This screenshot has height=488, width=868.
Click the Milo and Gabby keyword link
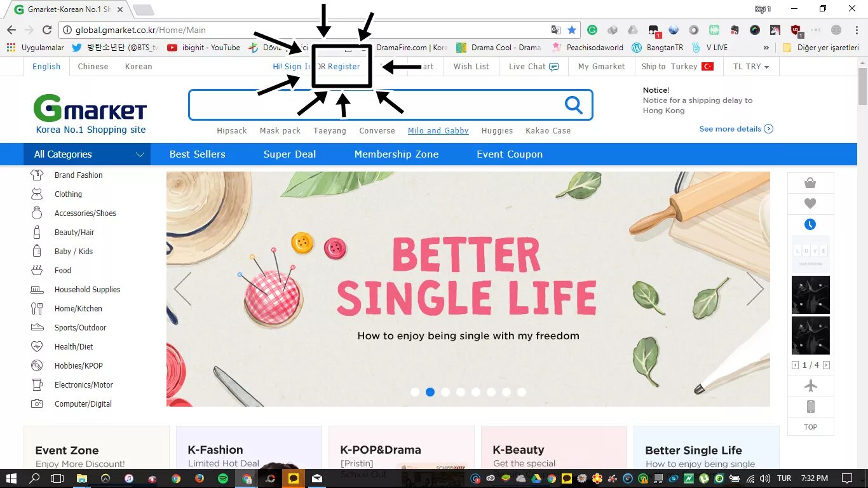pyautogui.click(x=438, y=131)
